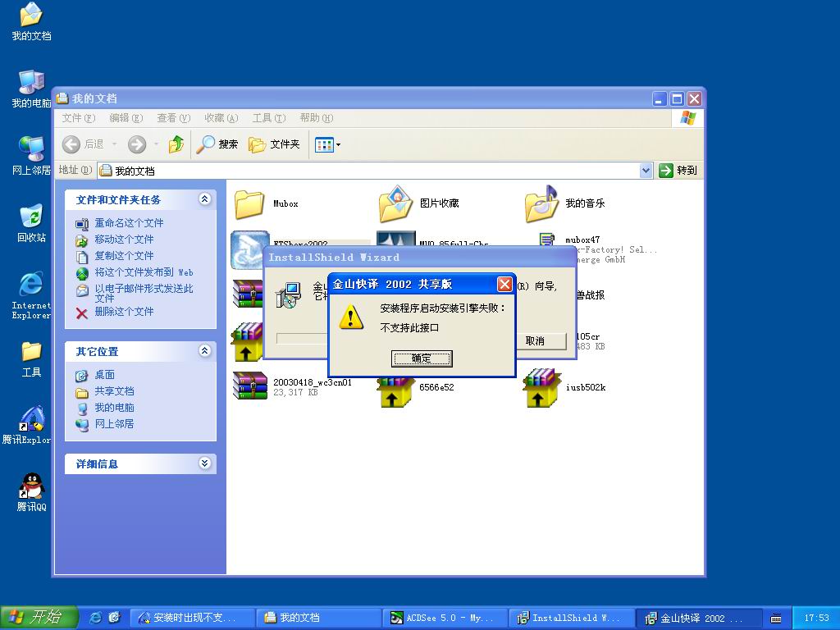The height and width of the screenshot is (630, 840).
Task: Go up one folder level
Action: click(x=176, y=144)
